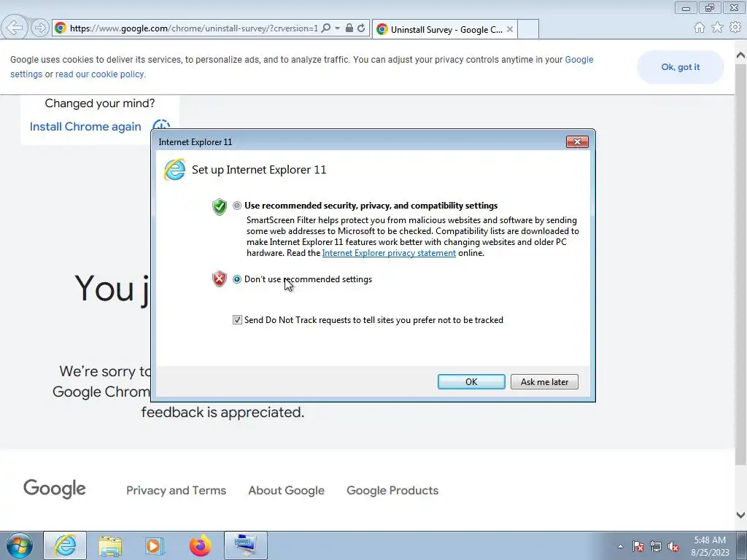Open the Windows Start menu orb
Viewport: 747px width, 560px height.
click(x=19, y=545)
